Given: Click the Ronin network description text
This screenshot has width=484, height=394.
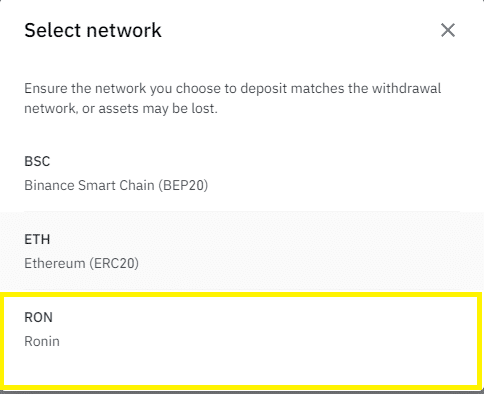Looking at the screenshot, I should point(42,341).
